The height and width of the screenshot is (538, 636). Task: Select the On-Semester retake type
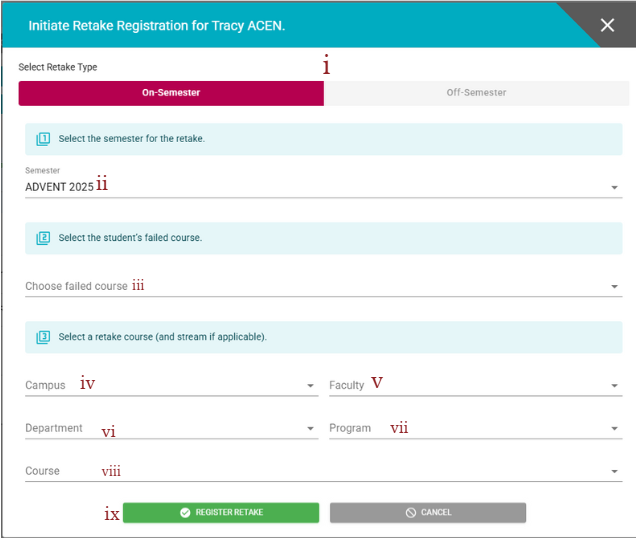click(171, 93)
